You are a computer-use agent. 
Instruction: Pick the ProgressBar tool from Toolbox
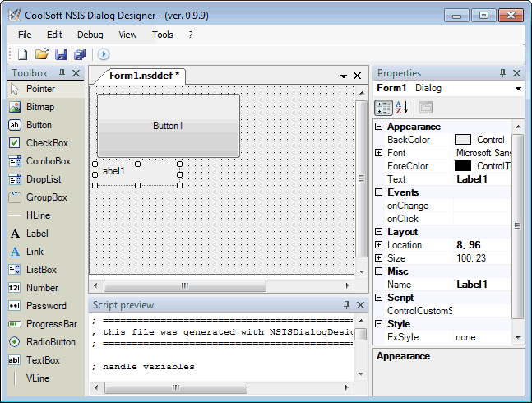click(x=51, y=324)
